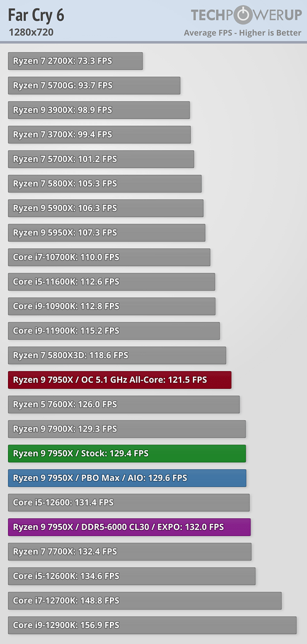Click the TechPowerUp logo text
Screen dimensions: 307x644
pos(246,15)
